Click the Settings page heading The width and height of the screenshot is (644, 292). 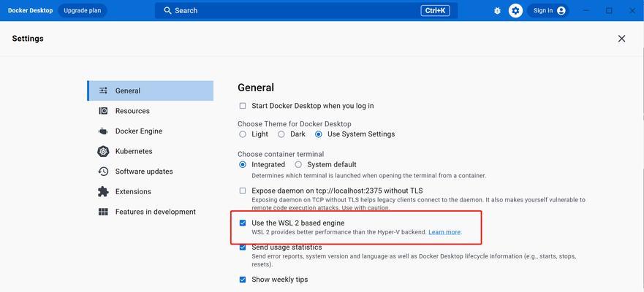[28, 39]
